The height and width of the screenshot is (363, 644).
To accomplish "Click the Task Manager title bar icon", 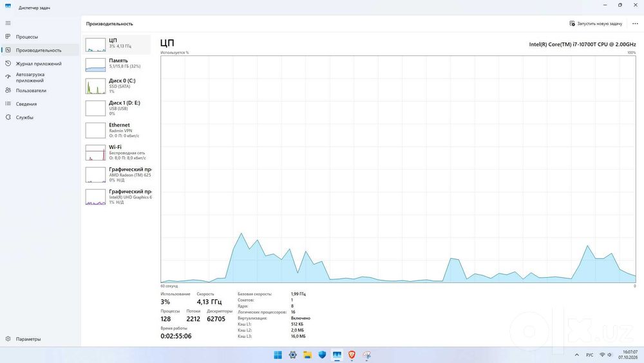I will [8, 6].
